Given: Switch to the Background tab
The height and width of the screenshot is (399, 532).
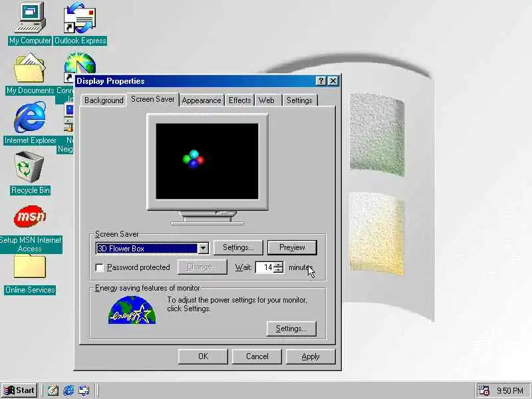Looking at the screenshot, I should [104, 100].
